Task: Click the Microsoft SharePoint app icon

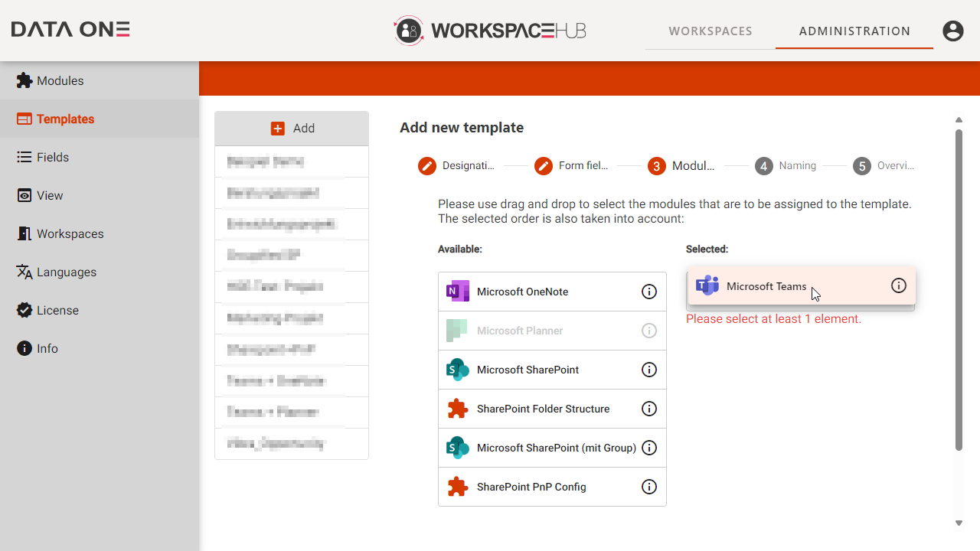Action: [457, 370]
